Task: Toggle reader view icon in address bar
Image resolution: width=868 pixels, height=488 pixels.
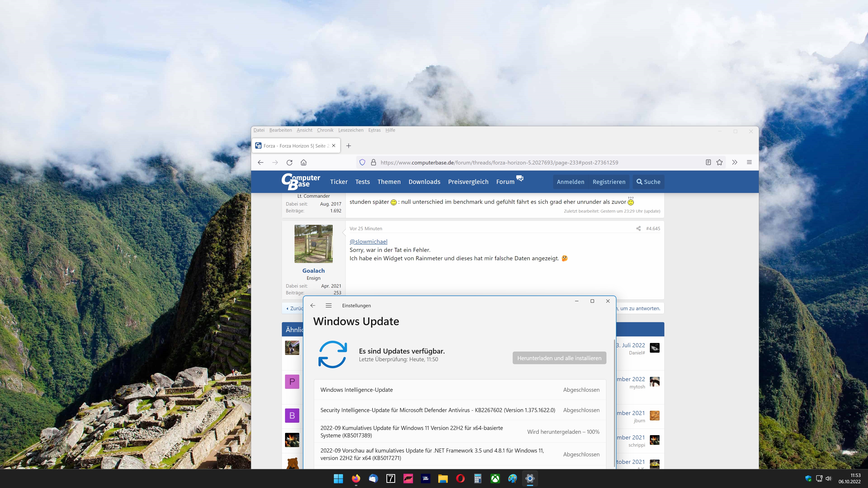Action: (708, 162)
